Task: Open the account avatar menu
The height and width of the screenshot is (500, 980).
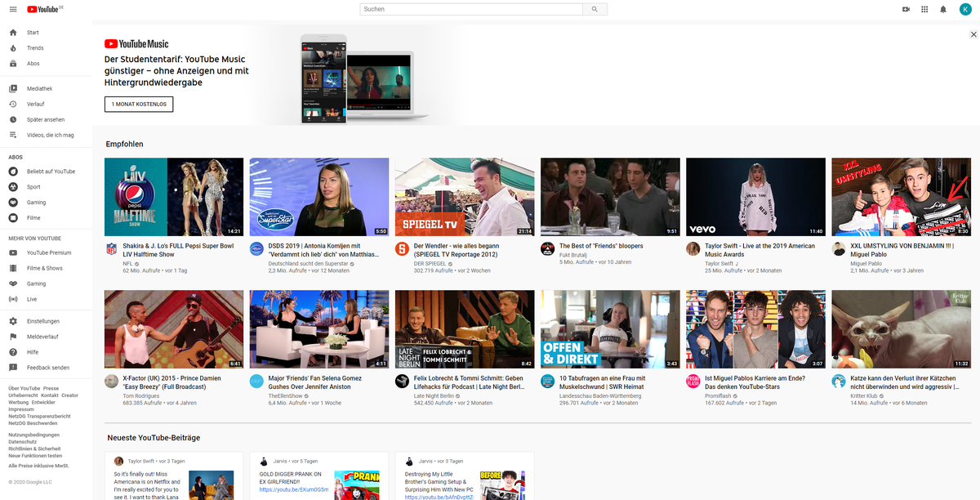Action: 965,9
